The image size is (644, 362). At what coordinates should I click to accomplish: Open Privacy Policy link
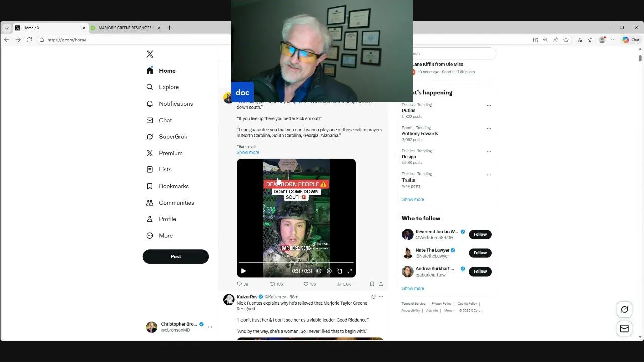[x=441, y=304]
